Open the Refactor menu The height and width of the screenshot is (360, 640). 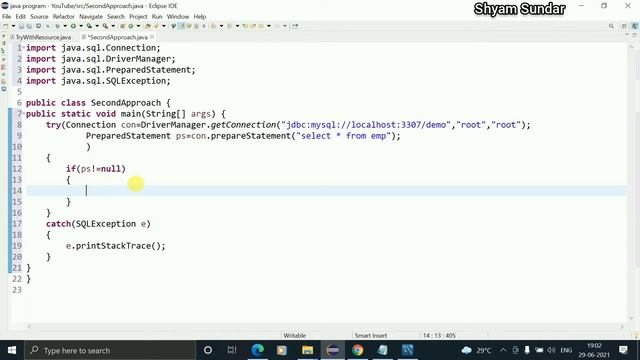point(64,17)
